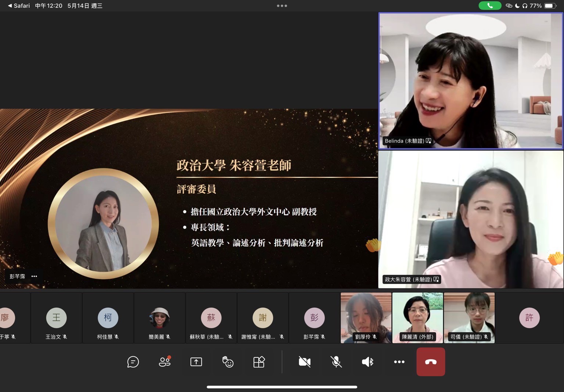Tap the 許 participant avatar
The height and width of the screenshot is (392, 564).
tap(529, 317)
